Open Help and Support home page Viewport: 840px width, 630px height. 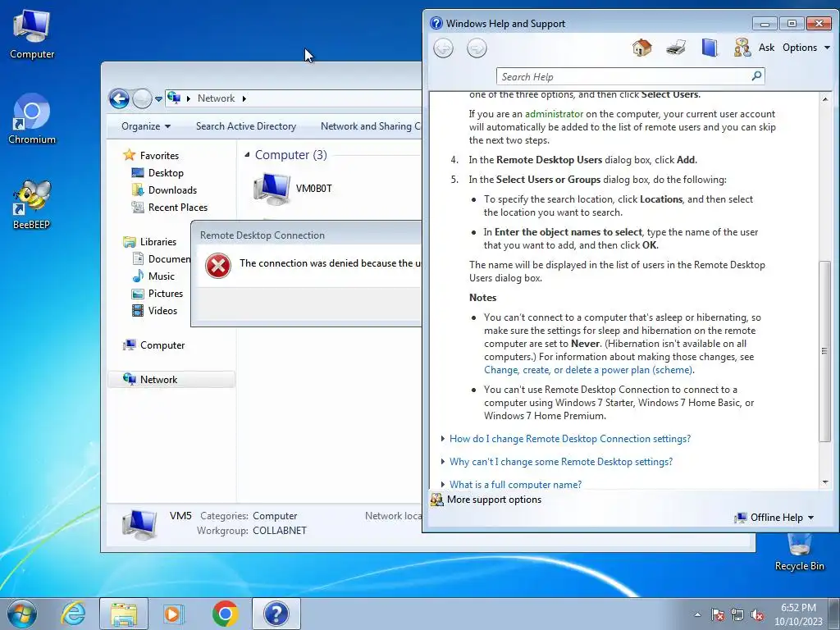pyautogui.click(x=641, y=48)
